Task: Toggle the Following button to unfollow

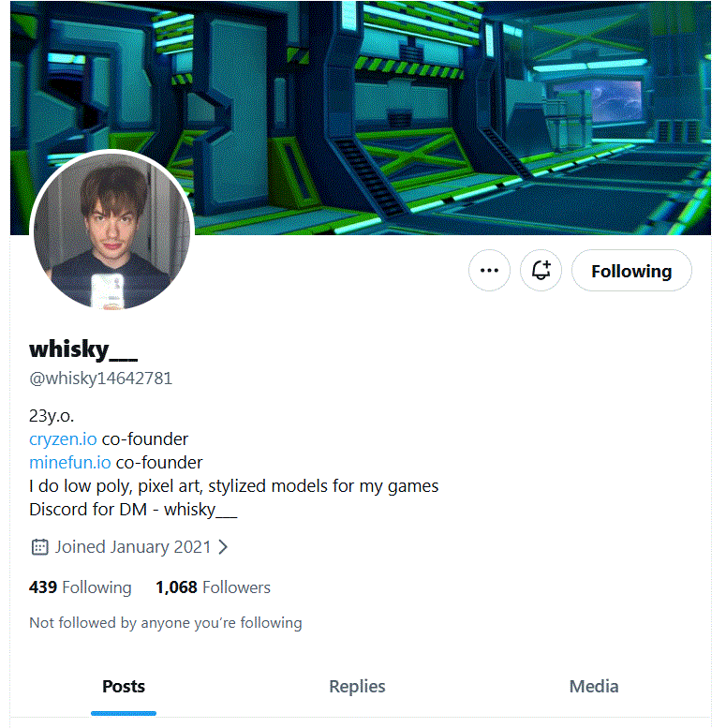Action: coord(631,270)
